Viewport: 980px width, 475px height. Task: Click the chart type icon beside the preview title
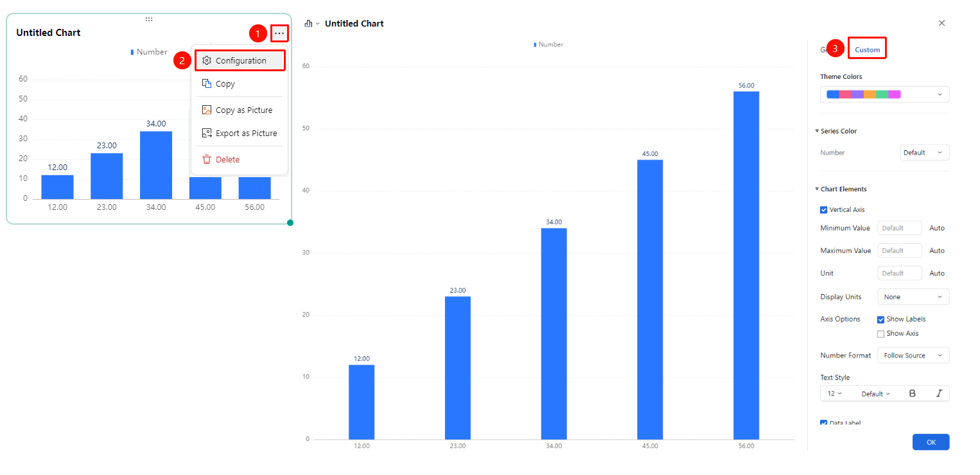coord(309,24)
